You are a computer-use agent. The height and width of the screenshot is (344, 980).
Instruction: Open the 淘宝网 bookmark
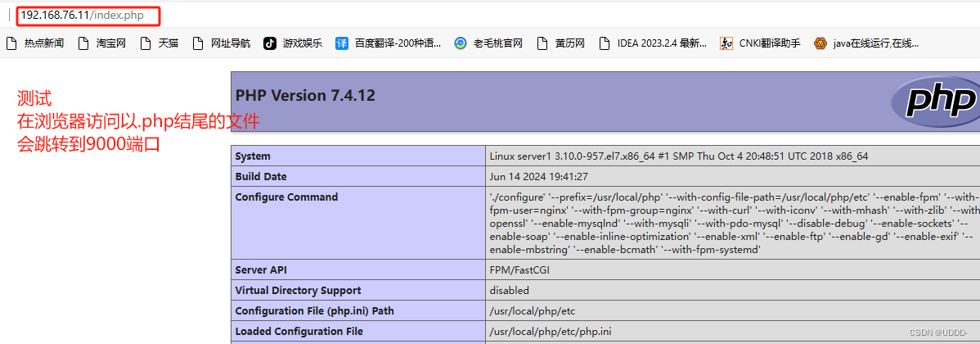point(102,43)
